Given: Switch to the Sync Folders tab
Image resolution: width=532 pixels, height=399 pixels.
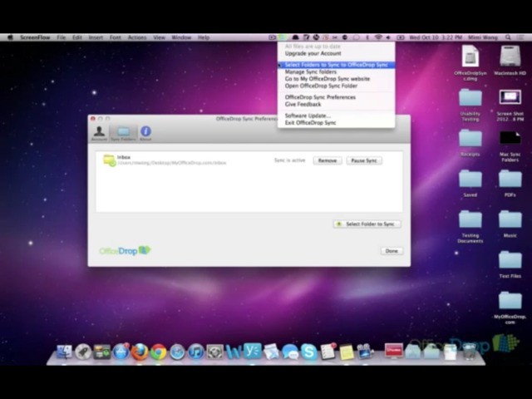Looking at the screenshot, I should [123, 133].
